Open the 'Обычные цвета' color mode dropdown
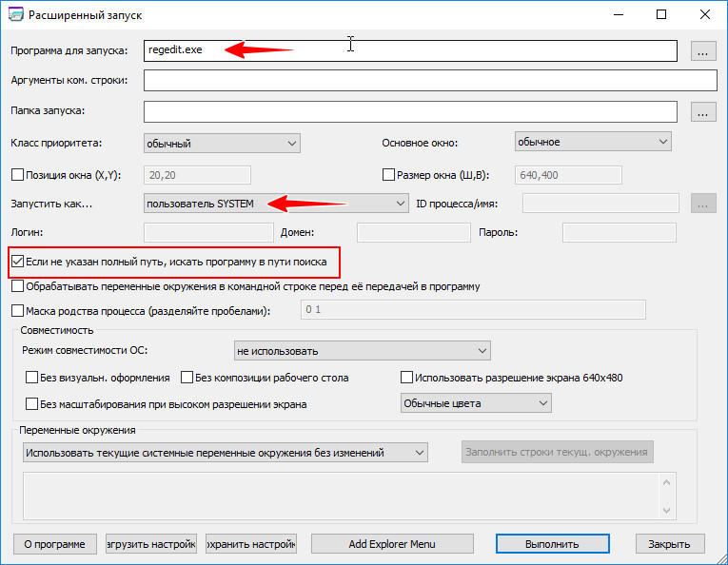Screen dimensions: 728x565 476,403
